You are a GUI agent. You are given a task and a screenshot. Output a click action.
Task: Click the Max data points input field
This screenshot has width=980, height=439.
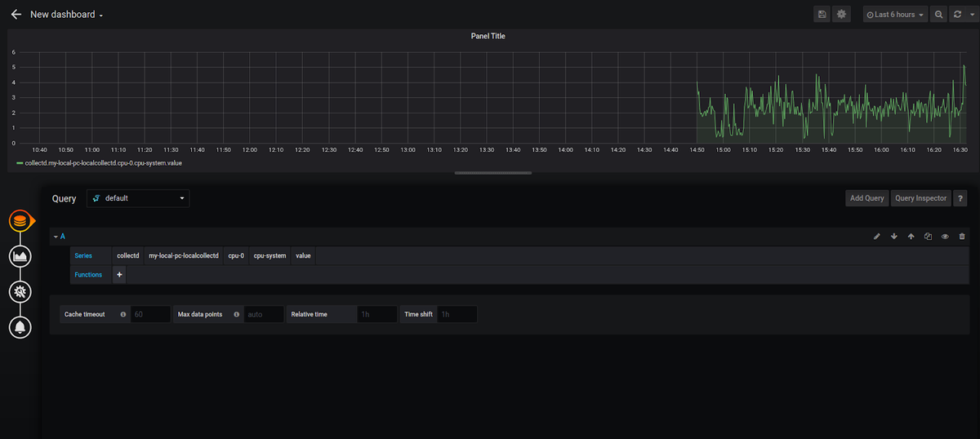pos(264,314)
